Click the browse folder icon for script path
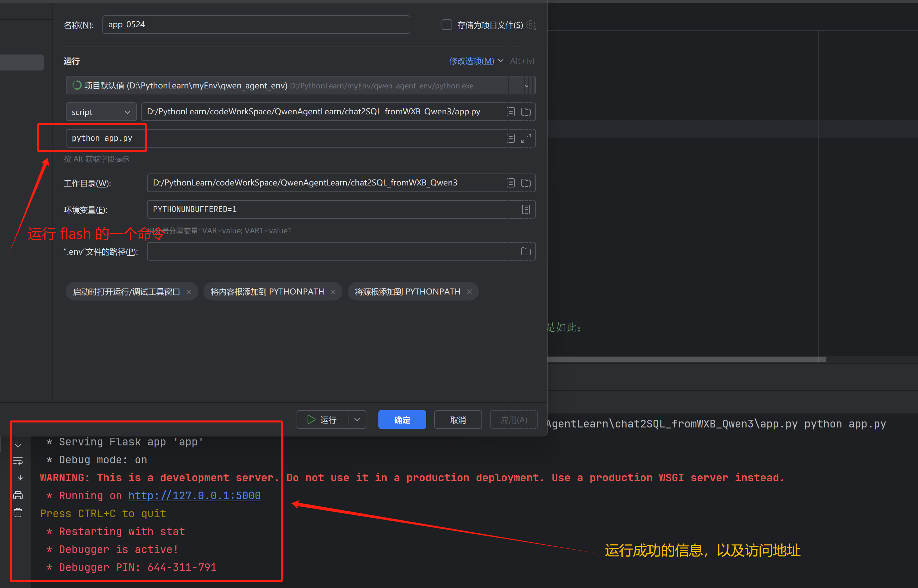The width and height of the screenshot is (918, 588). [x=526, y=112]
